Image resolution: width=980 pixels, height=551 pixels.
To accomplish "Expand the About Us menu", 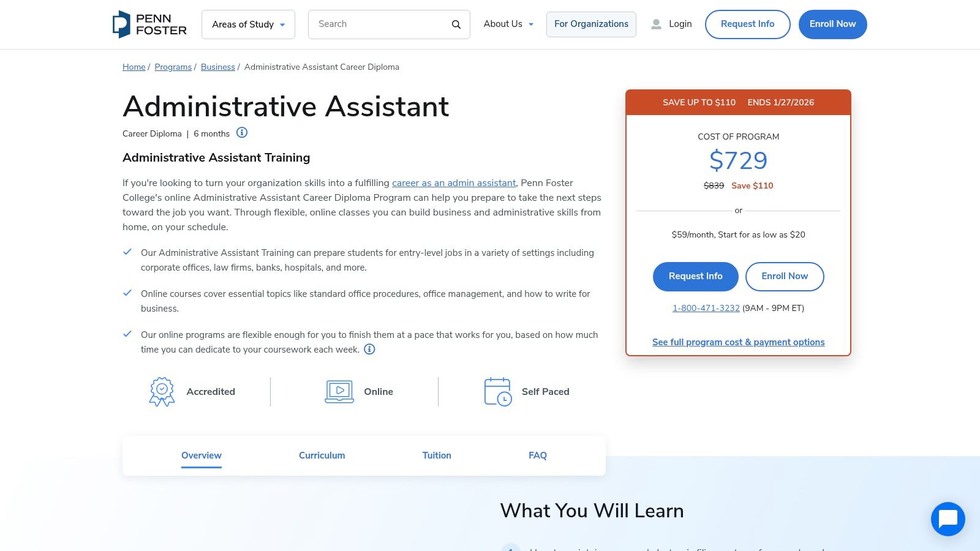I will [508, 24].
